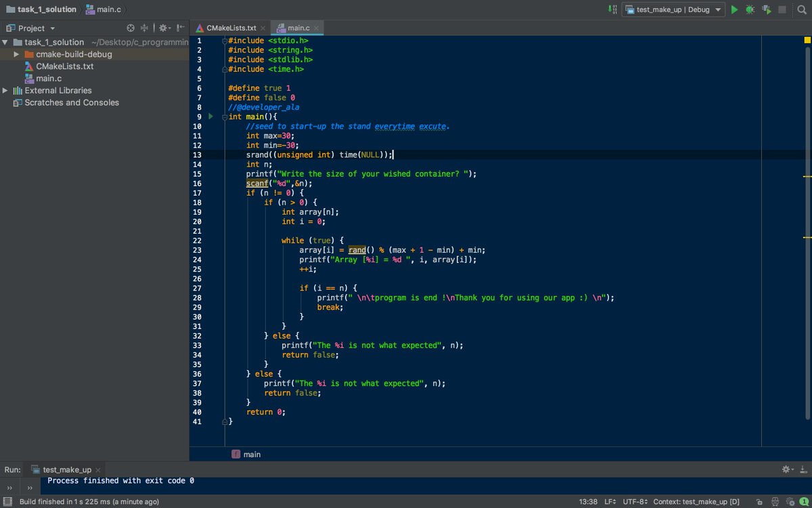Select Scratches and Consoles in project tree

pos(71,103)
